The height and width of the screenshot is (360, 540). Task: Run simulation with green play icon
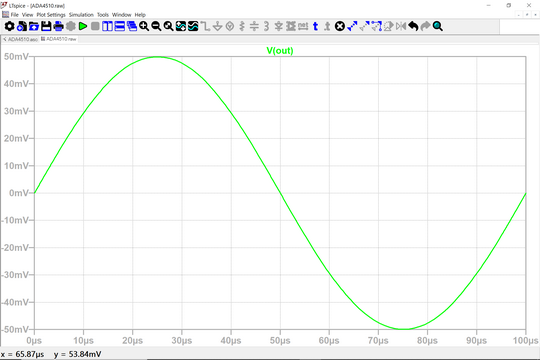pyautogui.click(x=83, y=26)
